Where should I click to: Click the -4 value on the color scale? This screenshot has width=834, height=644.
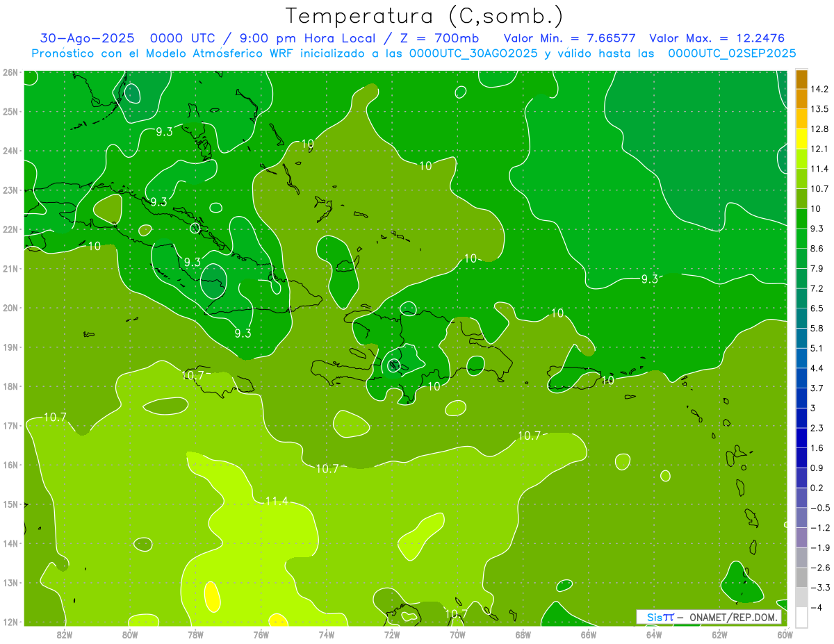(x=816, y=608)
